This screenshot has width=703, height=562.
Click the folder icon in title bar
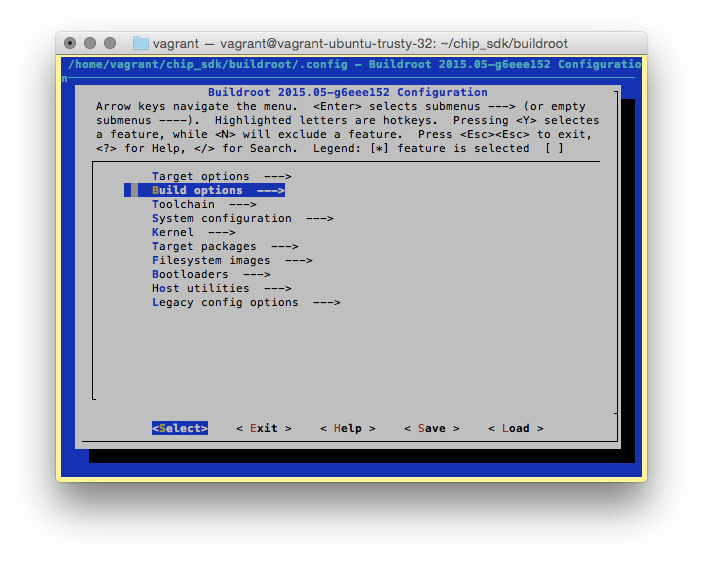point(141,43)
